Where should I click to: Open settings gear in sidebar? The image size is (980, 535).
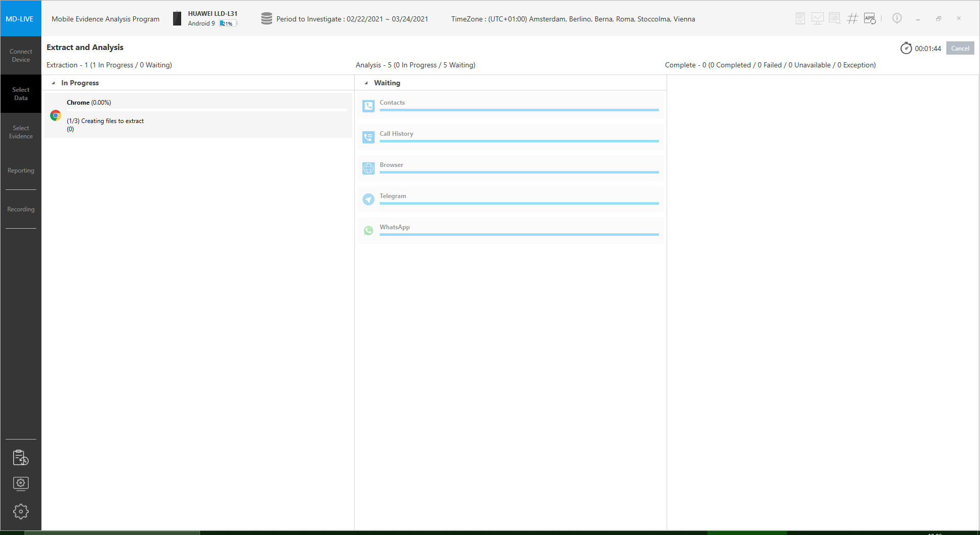[20, 512]
